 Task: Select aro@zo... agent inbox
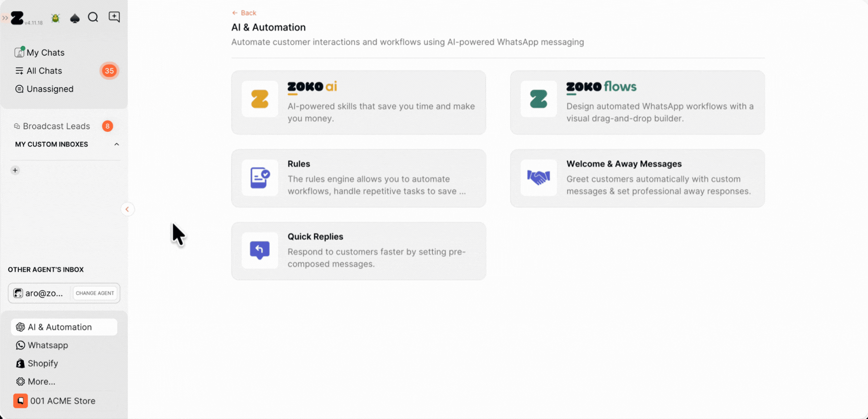click(x=39, y=293)
